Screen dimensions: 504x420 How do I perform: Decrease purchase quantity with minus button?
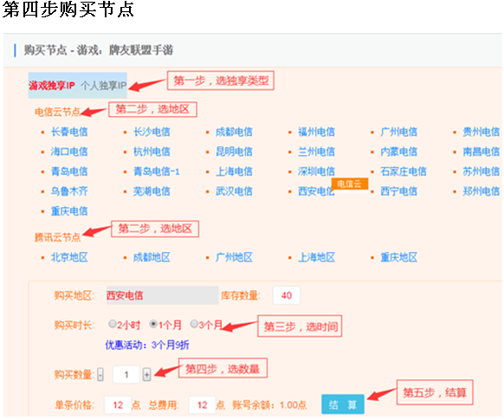(x=100, y=374)
